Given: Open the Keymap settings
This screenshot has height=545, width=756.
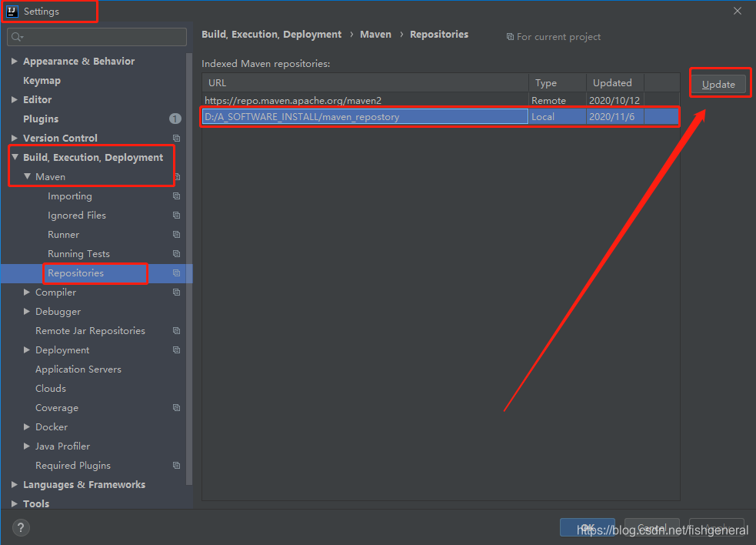Looking at the screenshot, I should pyautogui.click(x=42, y=81).
